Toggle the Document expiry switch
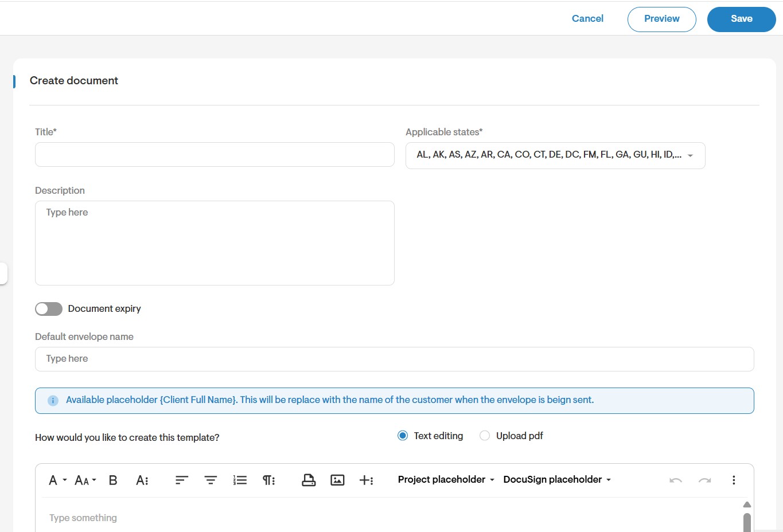Image resolution: width=783 pixels, height=532 pixels. 49,309
